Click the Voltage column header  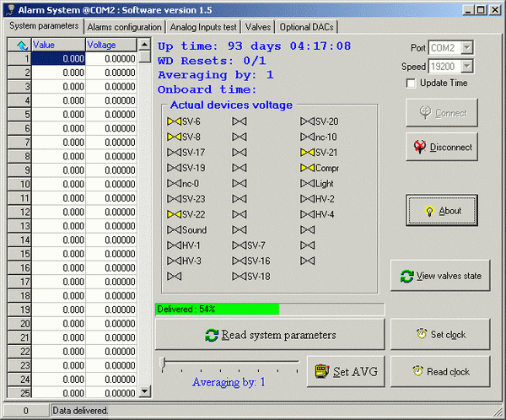click(111, 45)
